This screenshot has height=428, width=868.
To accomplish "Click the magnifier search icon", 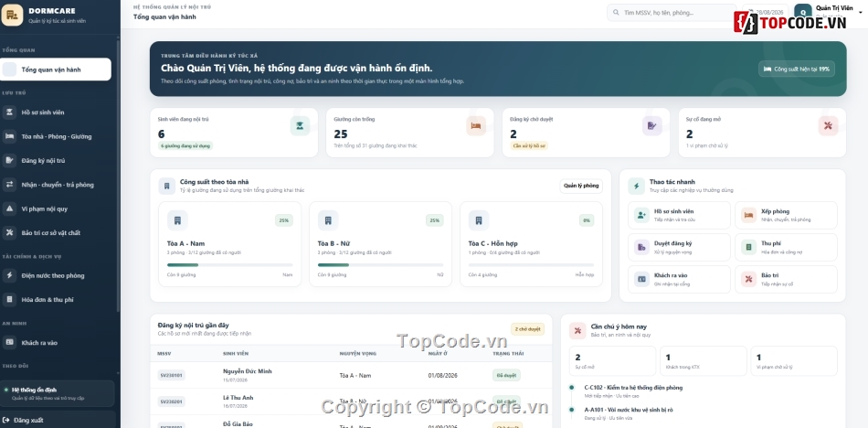I will [616, 12].
